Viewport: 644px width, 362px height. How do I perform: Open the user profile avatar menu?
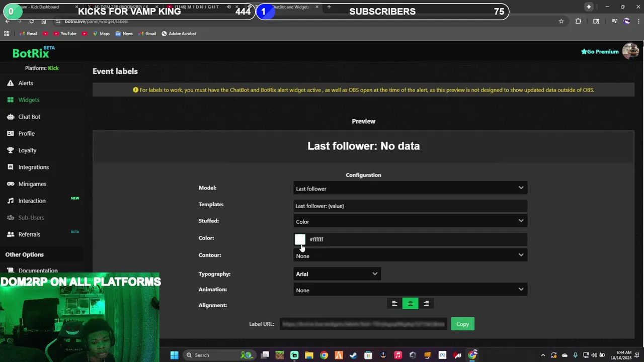tap(630, 51)
